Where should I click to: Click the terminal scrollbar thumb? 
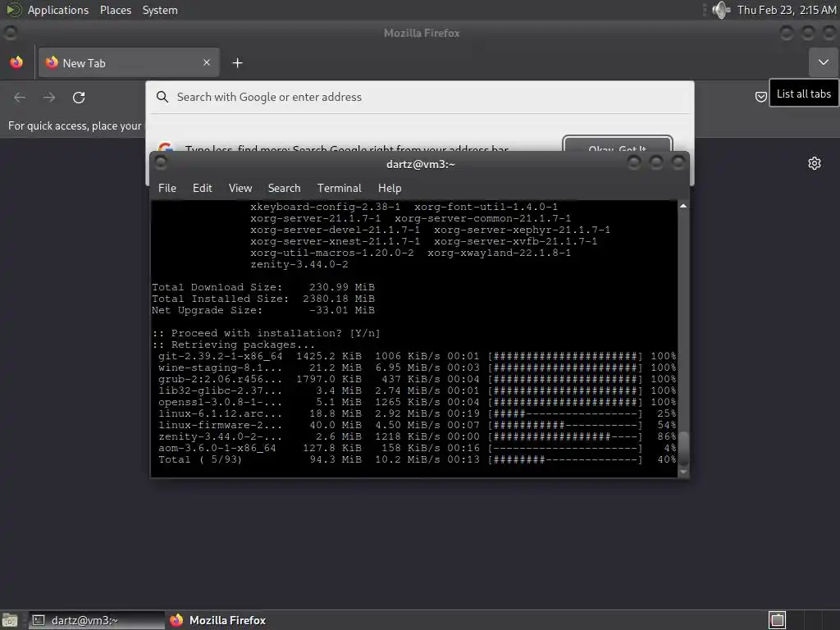[683, 449]
